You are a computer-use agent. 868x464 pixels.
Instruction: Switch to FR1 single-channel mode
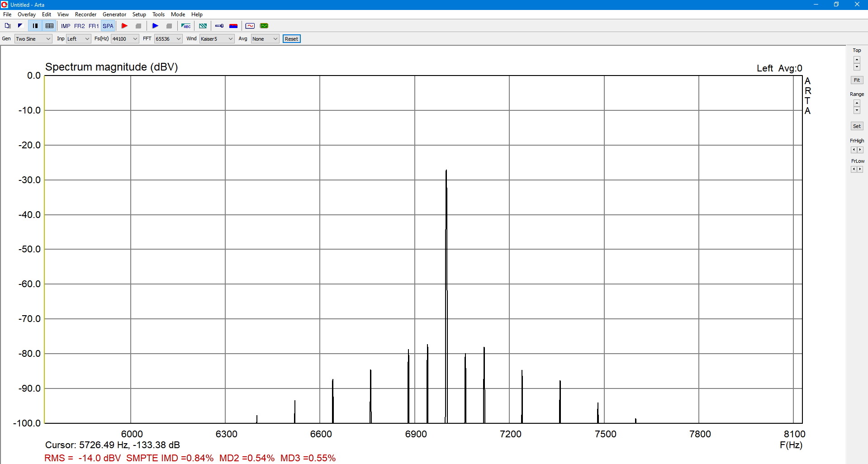[x=94, y=26]
